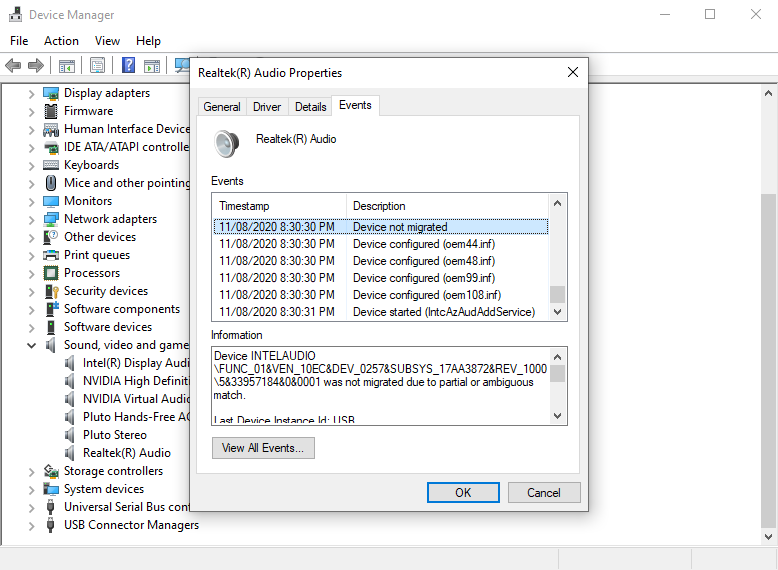Select the Events tab
778x570 pixels.
(355, 105)
